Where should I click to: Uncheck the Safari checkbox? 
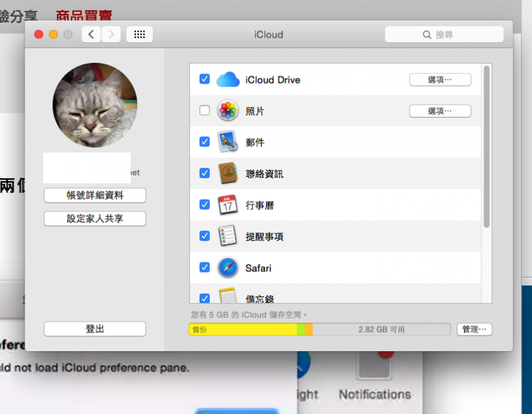click(205, 267)
